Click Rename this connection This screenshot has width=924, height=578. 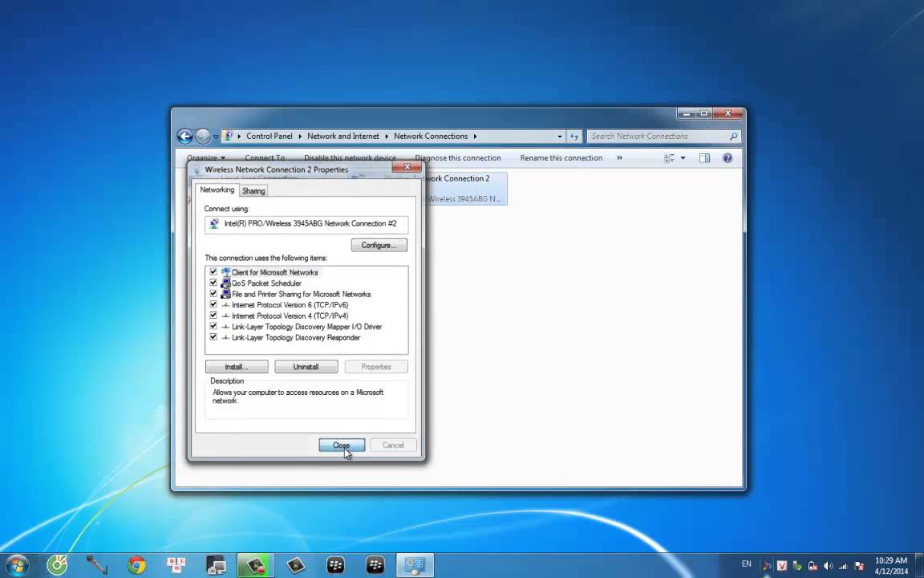561,158
